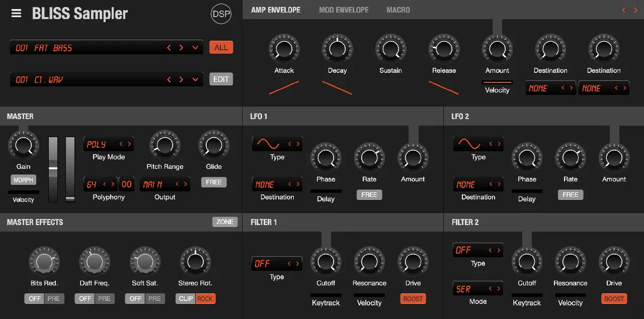This screenshot has width=644, height=319.
Task: Toggle the ROCK option
Action: 205,298
